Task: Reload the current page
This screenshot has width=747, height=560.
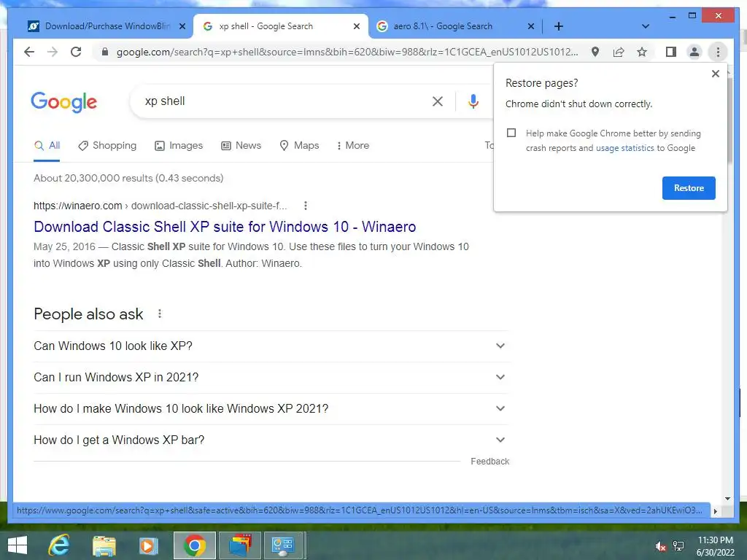Action: 76,52
